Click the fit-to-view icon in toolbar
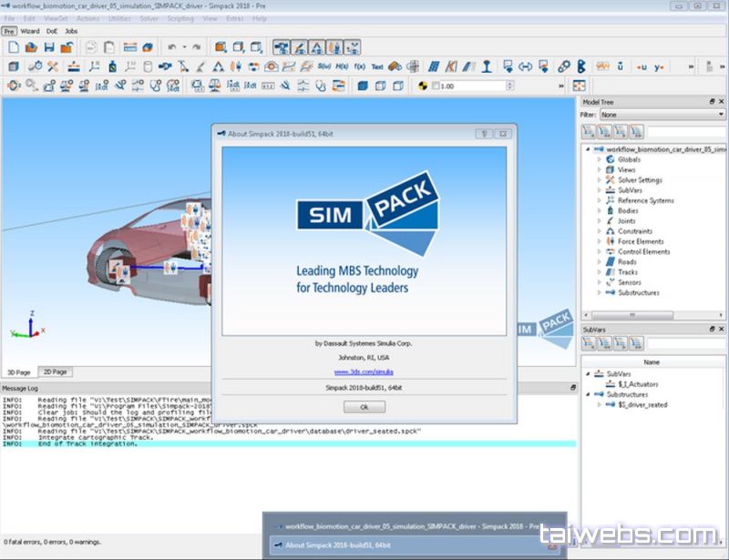729x560 pixels. pos(578,86)
